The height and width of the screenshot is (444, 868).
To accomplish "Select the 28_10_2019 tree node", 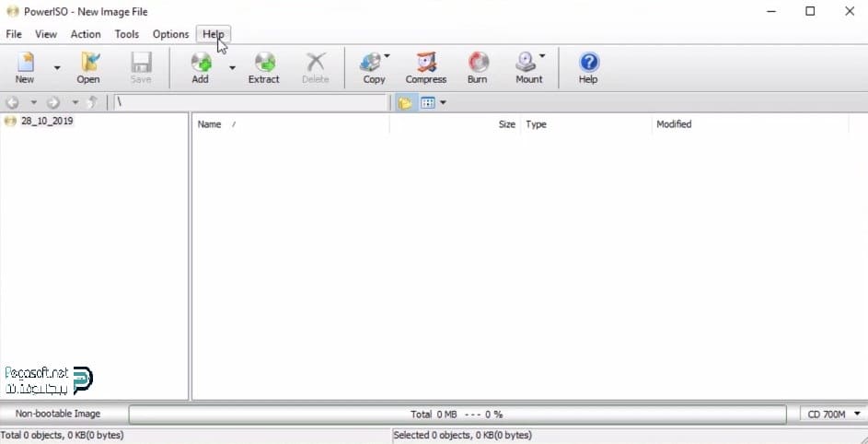I will tap(47, 121).
